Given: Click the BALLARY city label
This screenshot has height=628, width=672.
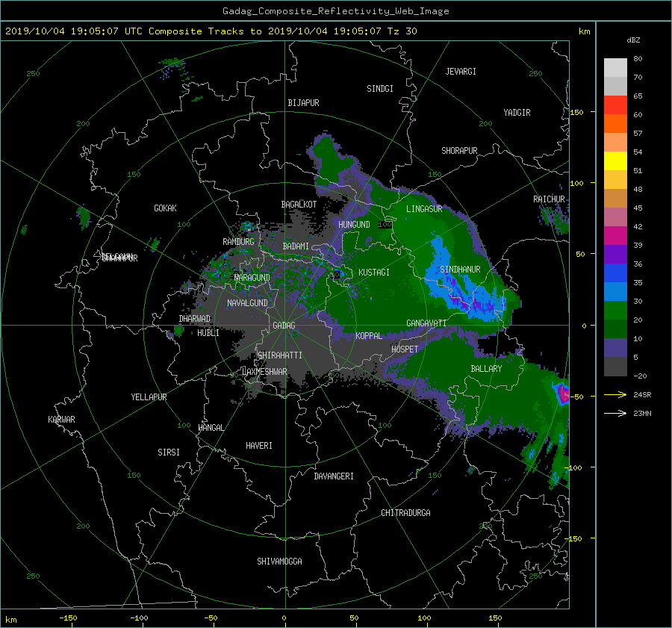Looking at the screenshot, I should click(x=486, y=369).
